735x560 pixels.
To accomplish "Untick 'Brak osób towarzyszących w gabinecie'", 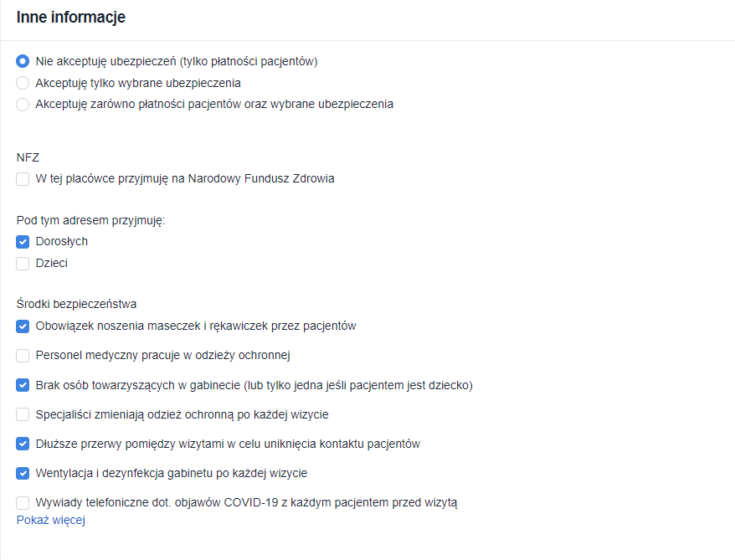I will pos(23,385).
